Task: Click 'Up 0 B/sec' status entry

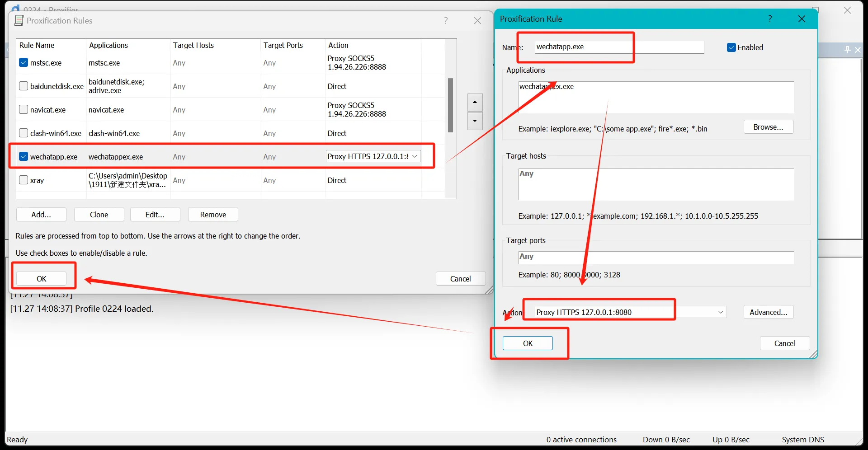Action: click(x=731, y=440)
